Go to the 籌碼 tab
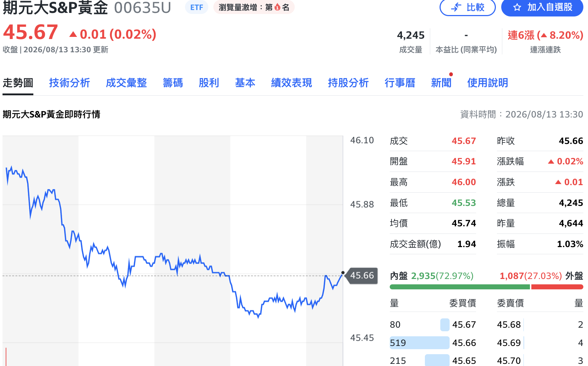The height and width of the screenshot is (366, 588). pyautogui.click(x=173, y=83)
